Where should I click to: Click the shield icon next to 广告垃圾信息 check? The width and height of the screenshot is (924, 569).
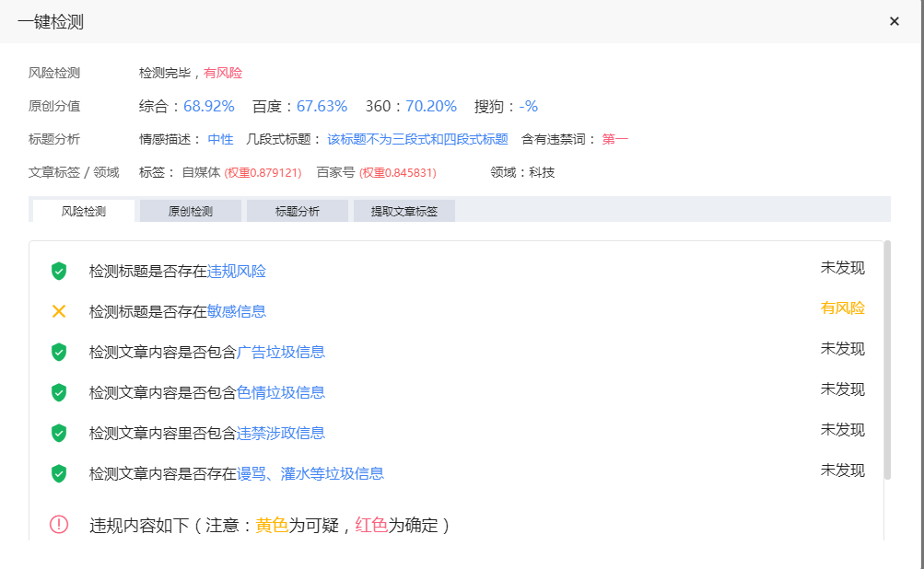pos(58,352)
